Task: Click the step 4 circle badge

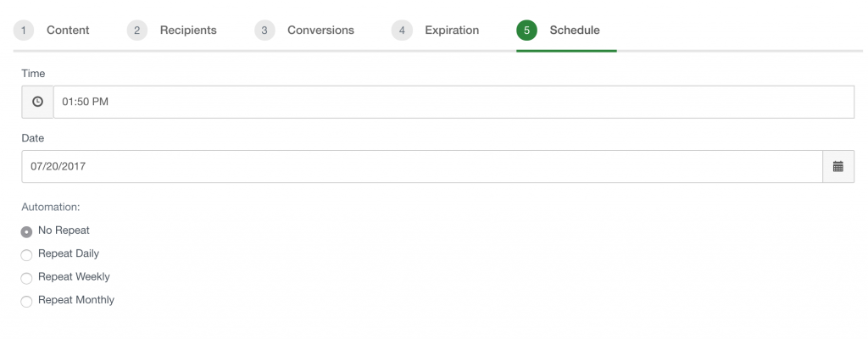Action: (402, 31)
